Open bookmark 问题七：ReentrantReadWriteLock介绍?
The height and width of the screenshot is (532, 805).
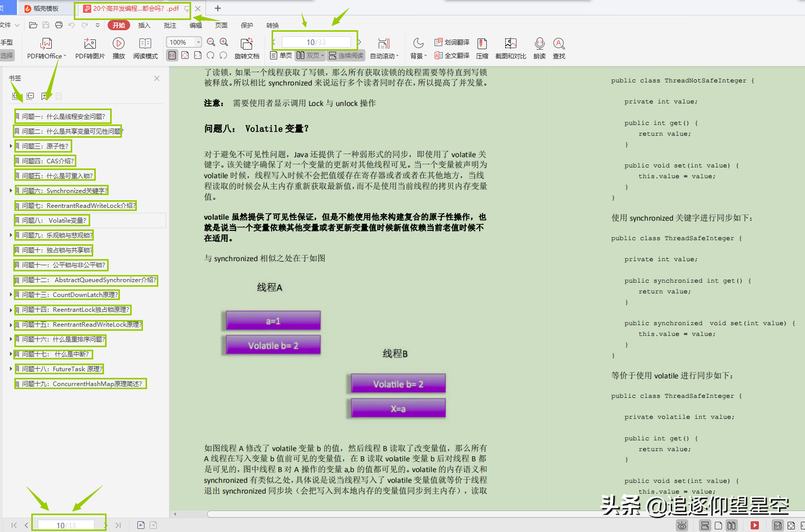pyautogui.click(x=78, y=205)
